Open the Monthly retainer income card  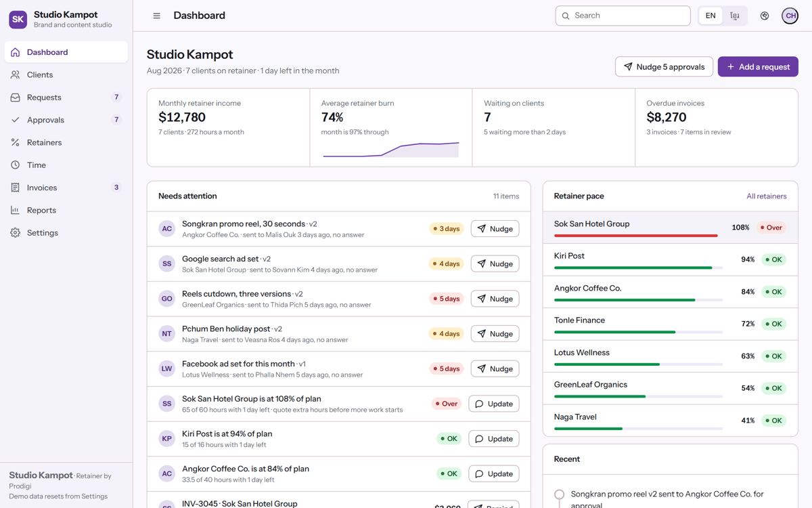click(229, 127)
